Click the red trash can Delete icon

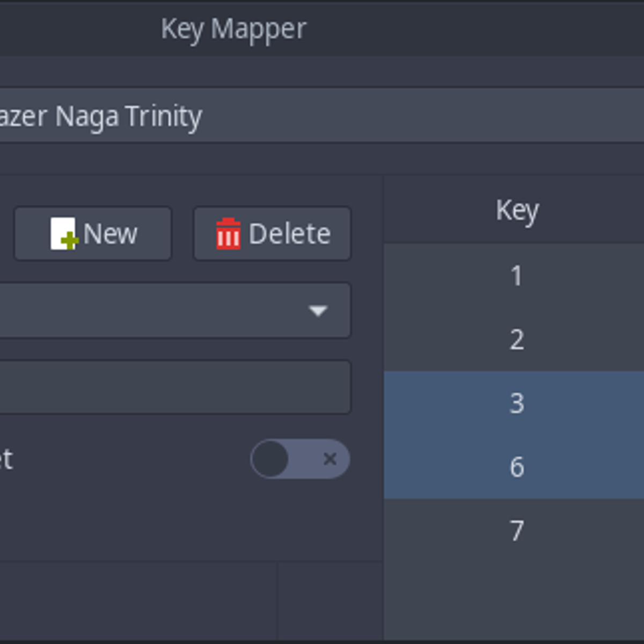click(228, 233)
